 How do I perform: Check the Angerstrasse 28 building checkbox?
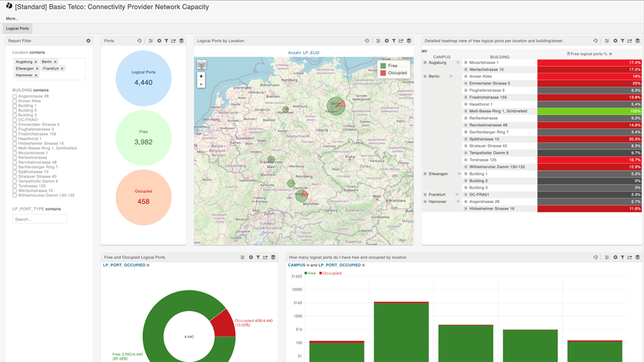coord(14,96)
